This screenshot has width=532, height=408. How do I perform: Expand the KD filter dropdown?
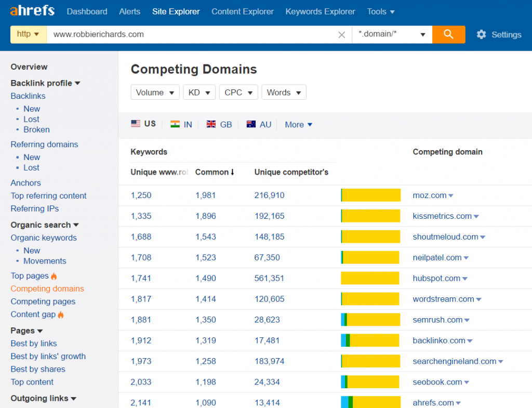coord(199,93)
